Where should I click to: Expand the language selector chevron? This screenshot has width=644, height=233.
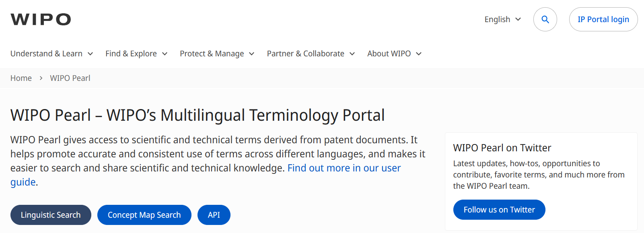(518, 19)
